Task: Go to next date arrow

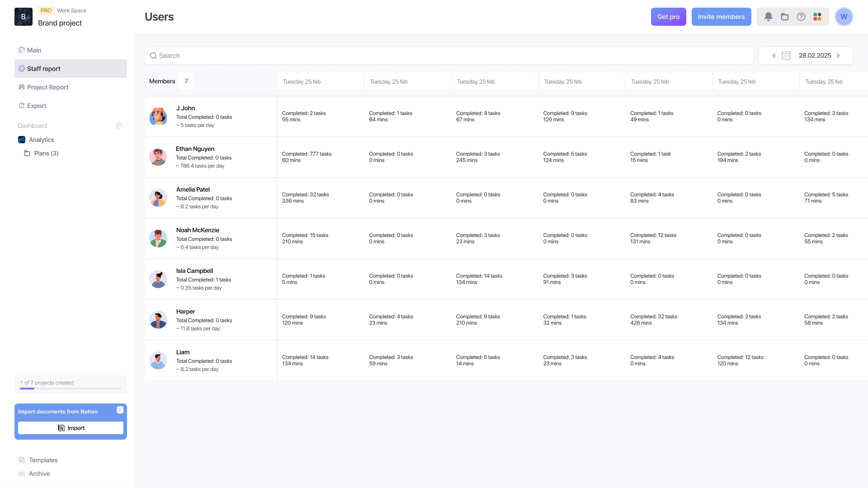Action: point(839,56)
